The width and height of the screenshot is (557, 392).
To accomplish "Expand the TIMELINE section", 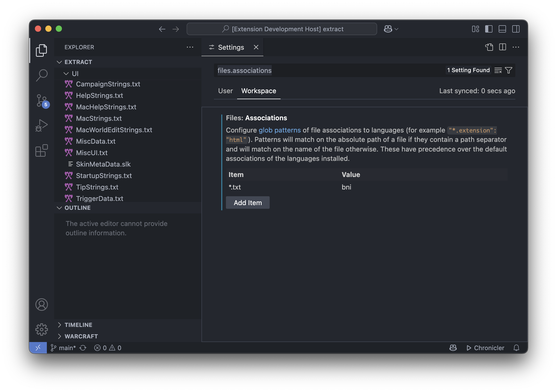I will [78, 325].
